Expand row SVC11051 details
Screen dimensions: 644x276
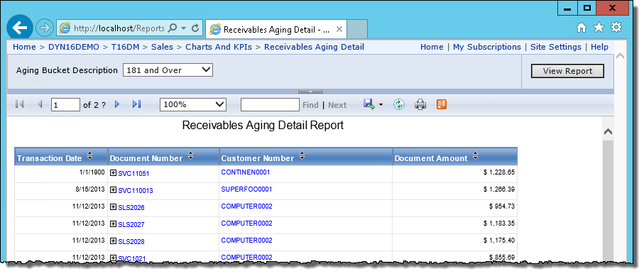point(114,173)
